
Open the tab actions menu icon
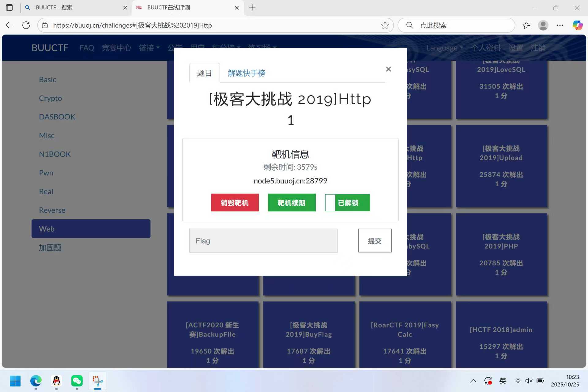tap(9, 8)
